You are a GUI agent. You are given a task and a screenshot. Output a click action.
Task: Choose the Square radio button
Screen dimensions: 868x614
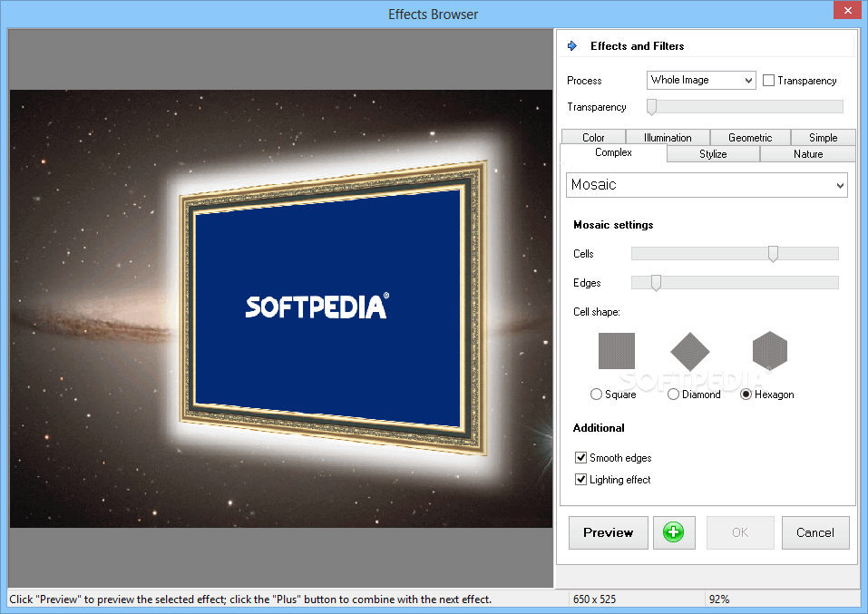coord(596,395)
